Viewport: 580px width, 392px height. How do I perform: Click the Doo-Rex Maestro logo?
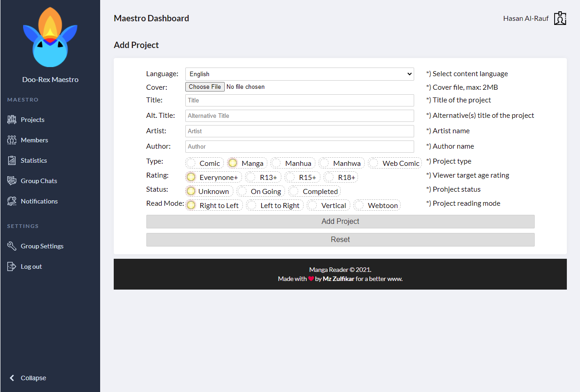point(50,37)
